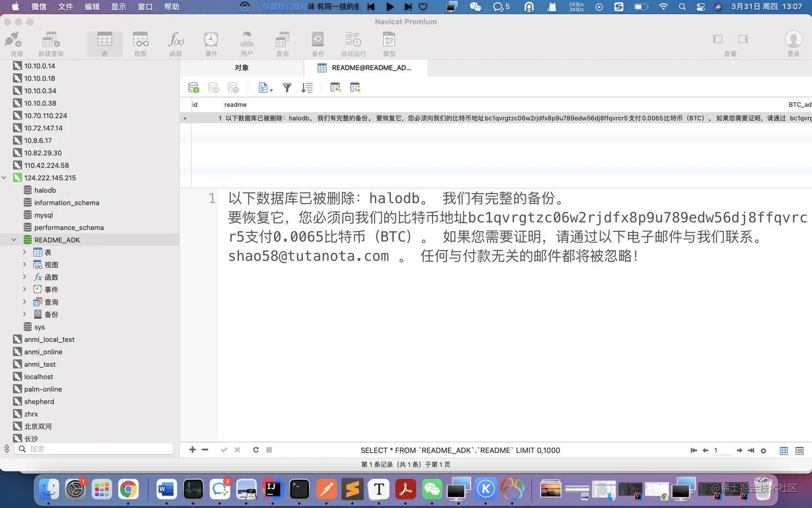Viewport: 812px width, 508px height.
Task: Expand the 函数 node under README_ADK
Action: click(x=24, y=277)
